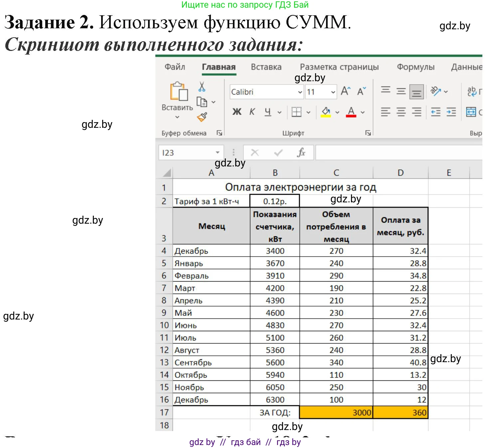The image size is (491, 448).
Task: Align text to top
Action: pyautogui.click(x=386, y=90)
